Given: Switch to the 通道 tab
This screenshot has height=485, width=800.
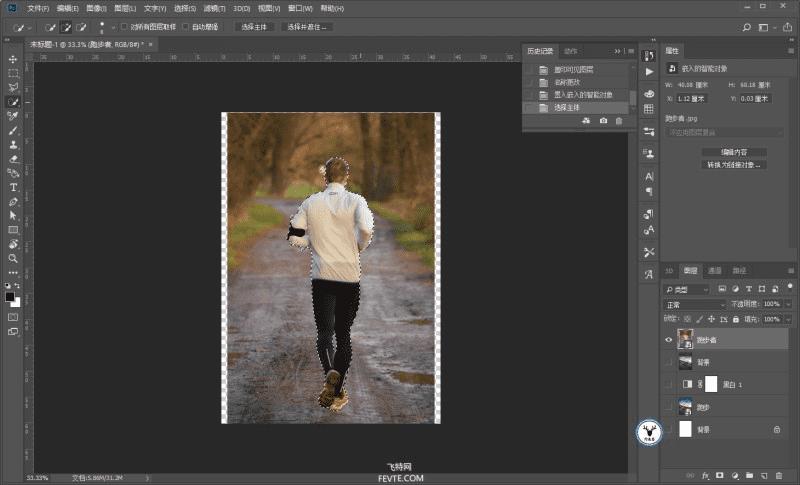Looking at the screenshot, I should [715, 271].
